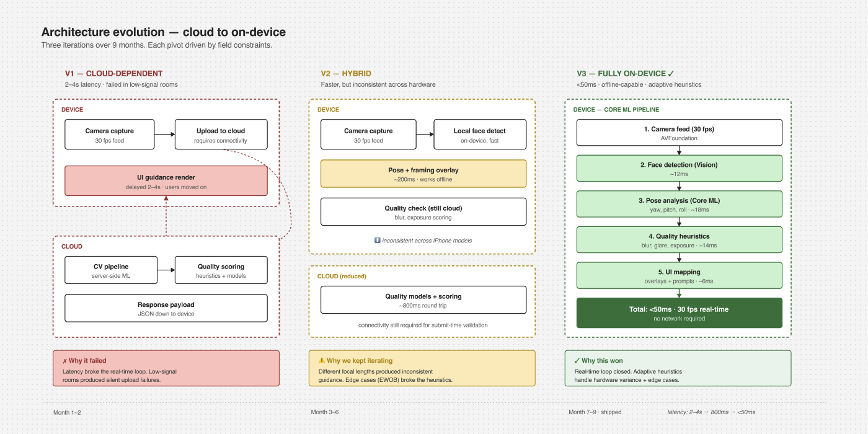Click the 'V1 — CLOUD-DEPENDENT' heading
The height and width of the screenshot is (434, 868).
114,74
